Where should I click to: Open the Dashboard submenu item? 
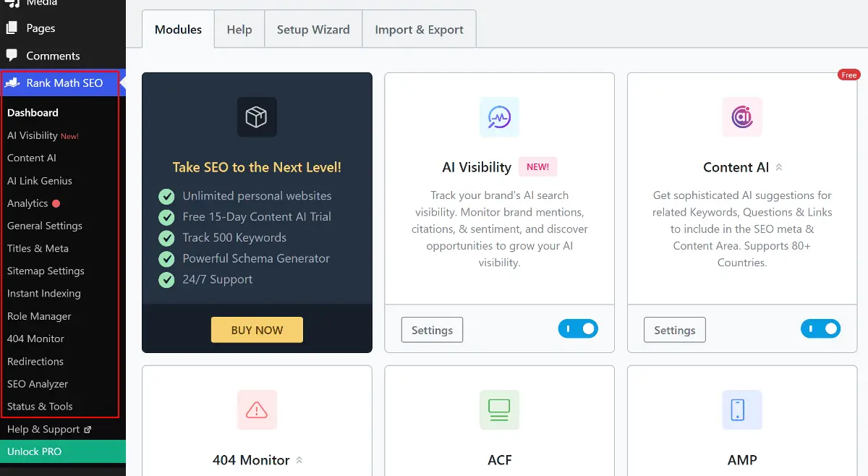pyautogui.click(x=33, y=113)
